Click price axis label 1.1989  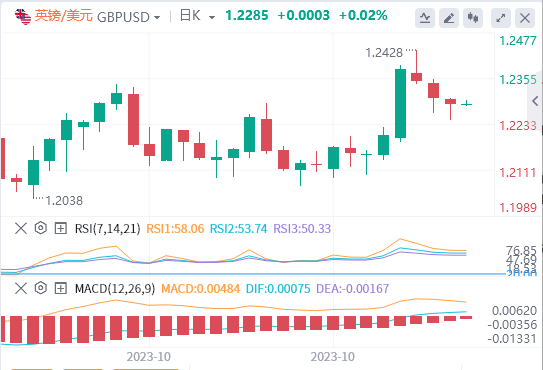coord(518,208)
